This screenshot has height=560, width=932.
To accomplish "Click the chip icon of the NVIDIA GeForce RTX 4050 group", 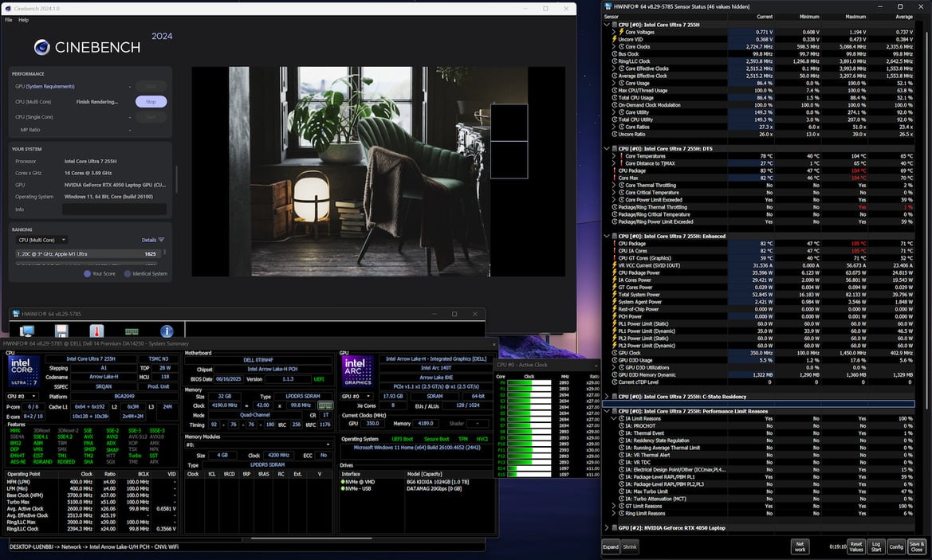I will click(614, 528).
